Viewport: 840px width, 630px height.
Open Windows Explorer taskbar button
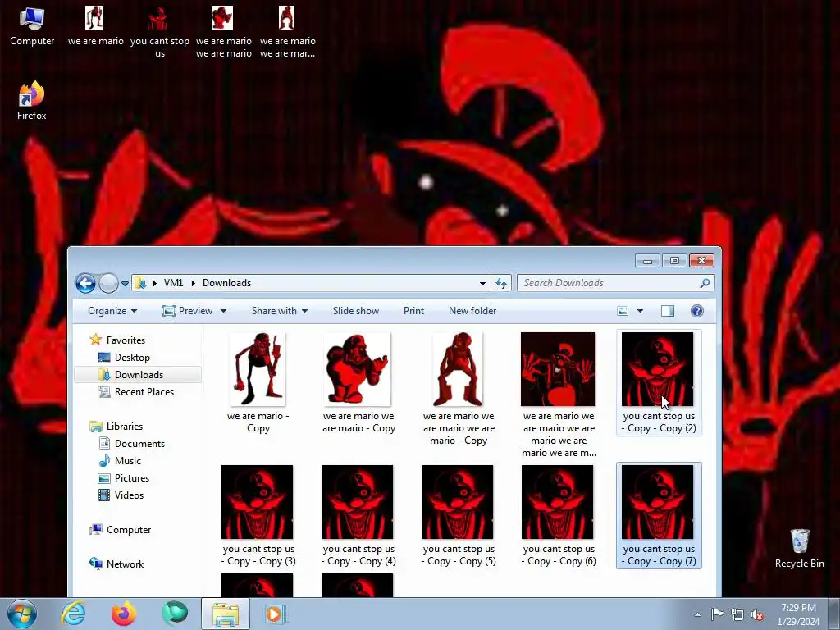point(226,614)
